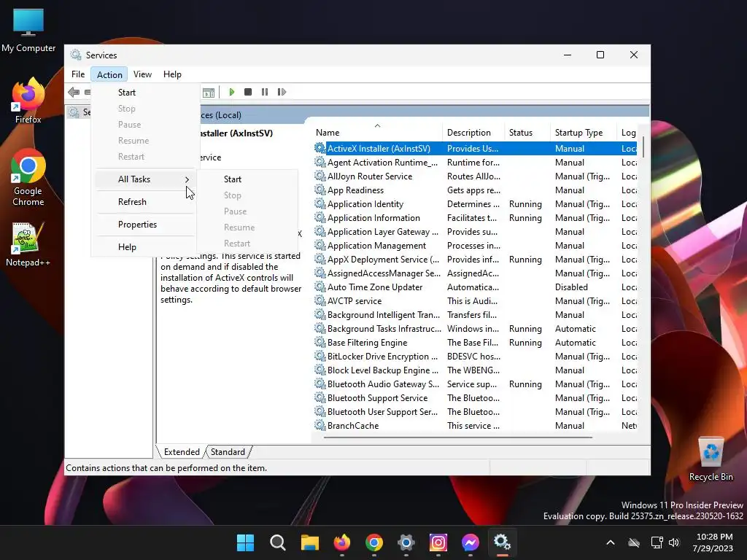Viewport: 747px width, 560px height.
Task: Open the Notepad++ desktop shortcut
Action: click(28, 244)
